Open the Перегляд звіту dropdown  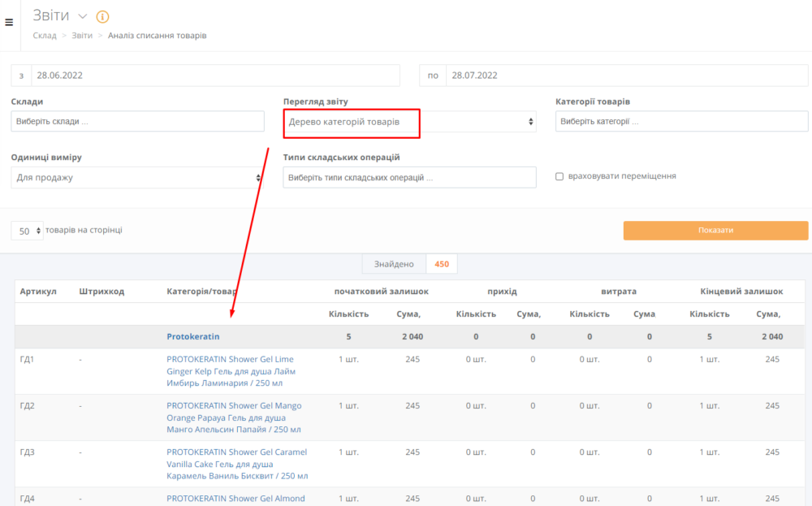point(409,122)
